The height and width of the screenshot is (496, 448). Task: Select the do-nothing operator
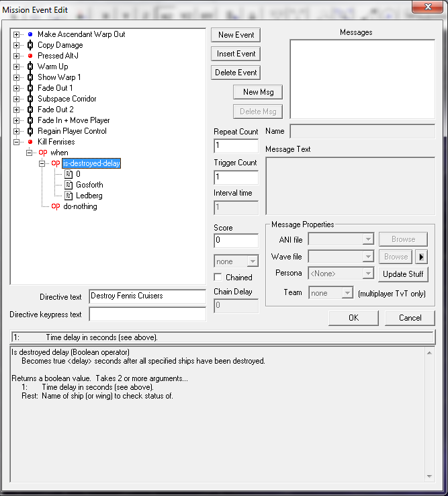80,206
